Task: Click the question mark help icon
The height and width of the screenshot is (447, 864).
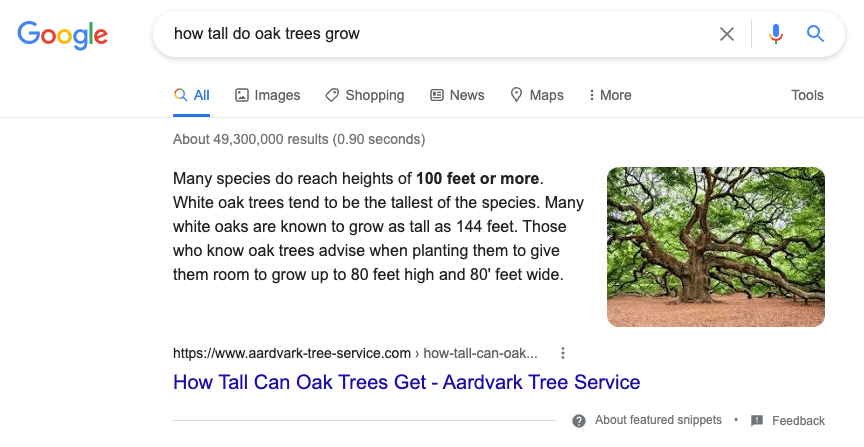Action: [x=579, y=421]
